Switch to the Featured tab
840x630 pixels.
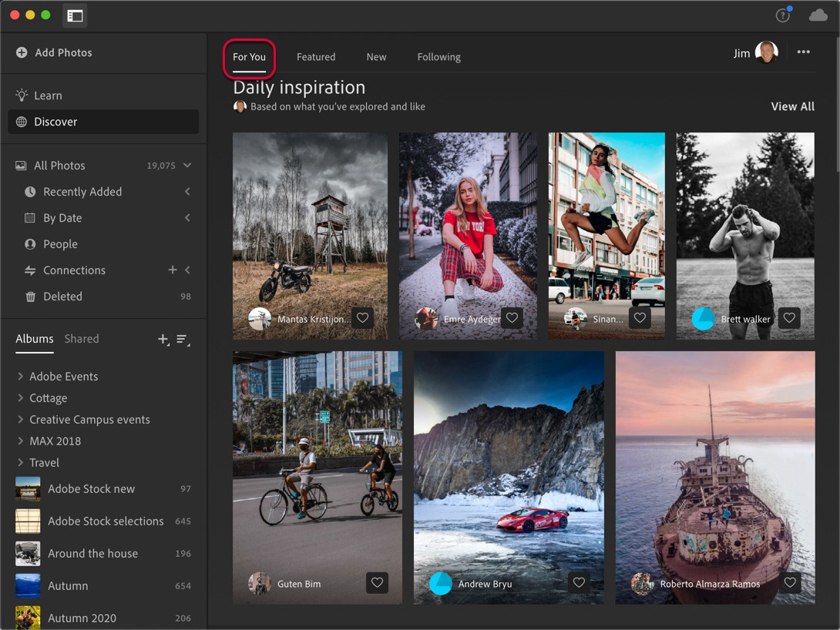coord(316,57)
